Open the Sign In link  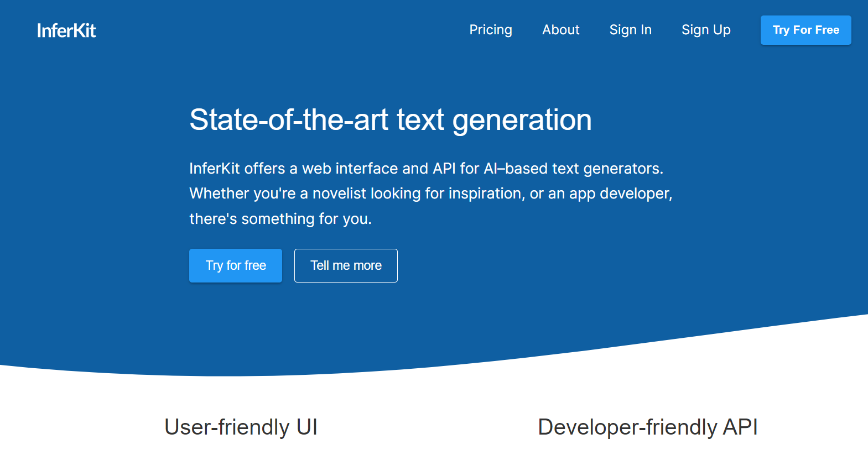coord(630,30)
